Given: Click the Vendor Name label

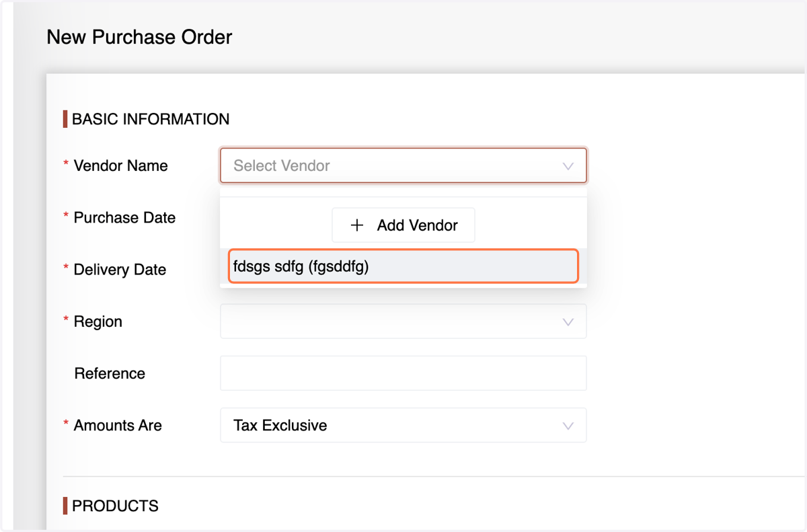Looking at the screenshot, I should point(120,165).
